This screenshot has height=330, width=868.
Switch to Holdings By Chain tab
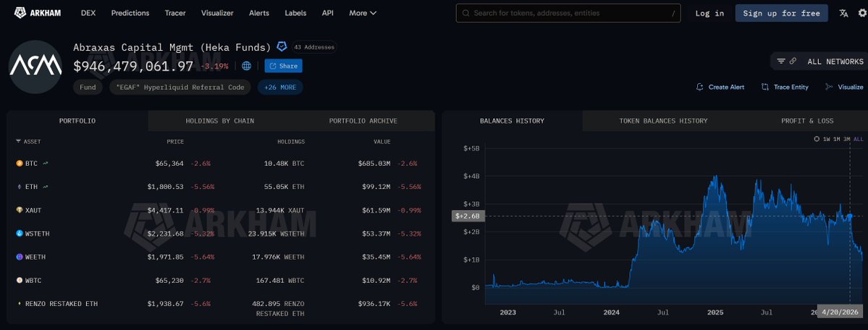click(x=220, y=121)
